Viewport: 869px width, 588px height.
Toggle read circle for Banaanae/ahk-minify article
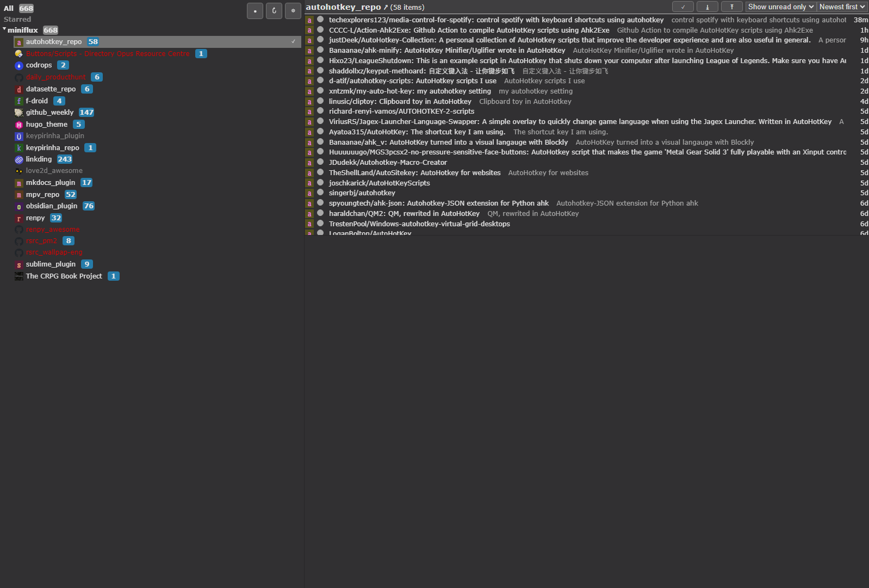pyautogui.click(x=320, y=49)
